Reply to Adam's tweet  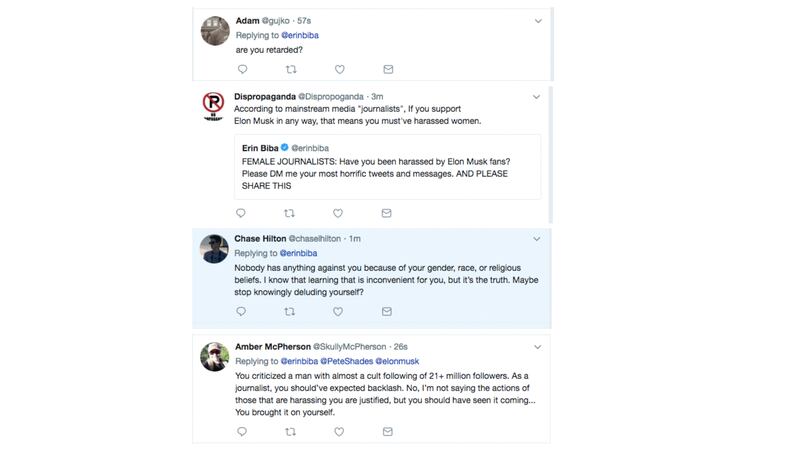(x=243, y=69)
